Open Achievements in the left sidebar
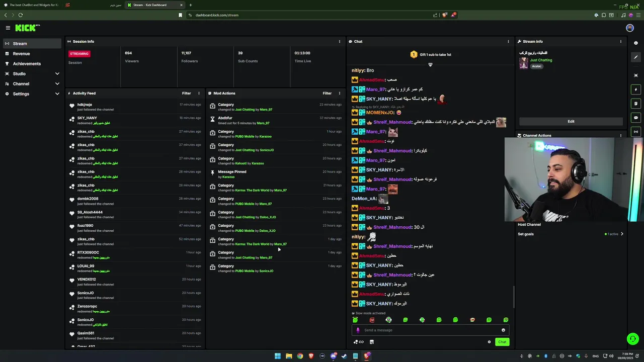 [x=32, y=64]
